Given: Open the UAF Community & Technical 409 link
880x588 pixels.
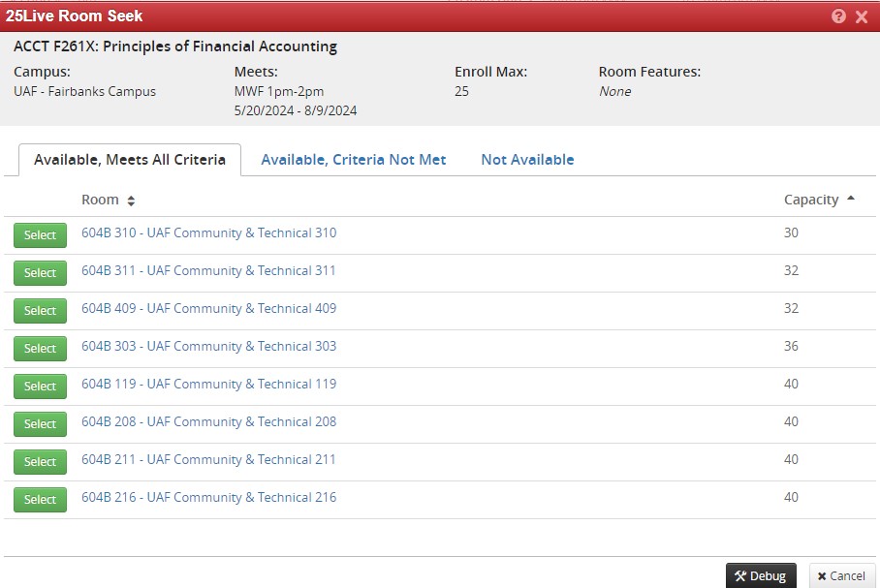Looking at the screenshot, I should click(208, 308).
